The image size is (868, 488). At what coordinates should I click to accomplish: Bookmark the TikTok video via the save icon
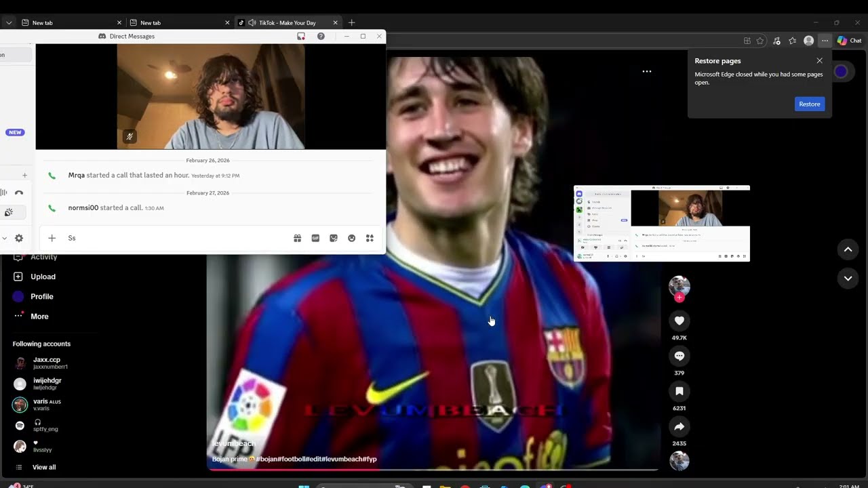679,391
